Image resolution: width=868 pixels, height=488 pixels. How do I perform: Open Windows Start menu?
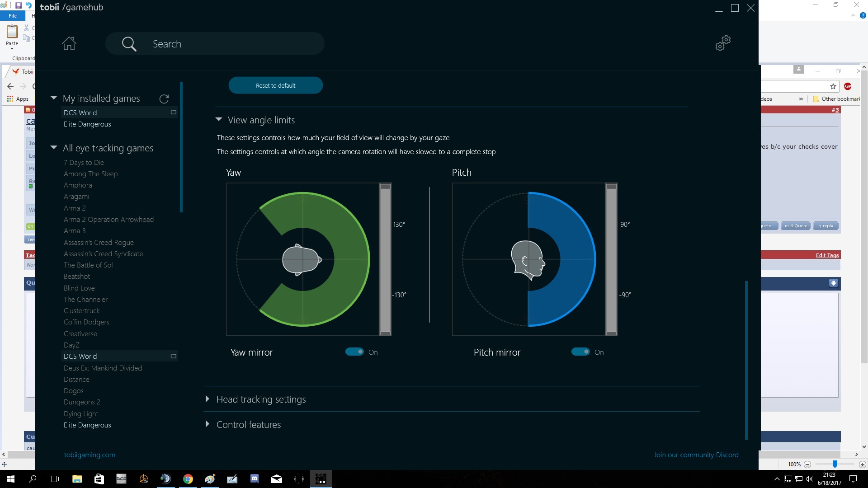(11, 479)
